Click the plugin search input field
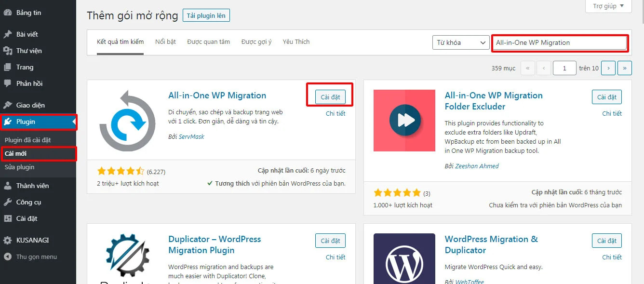 [559, 42]
